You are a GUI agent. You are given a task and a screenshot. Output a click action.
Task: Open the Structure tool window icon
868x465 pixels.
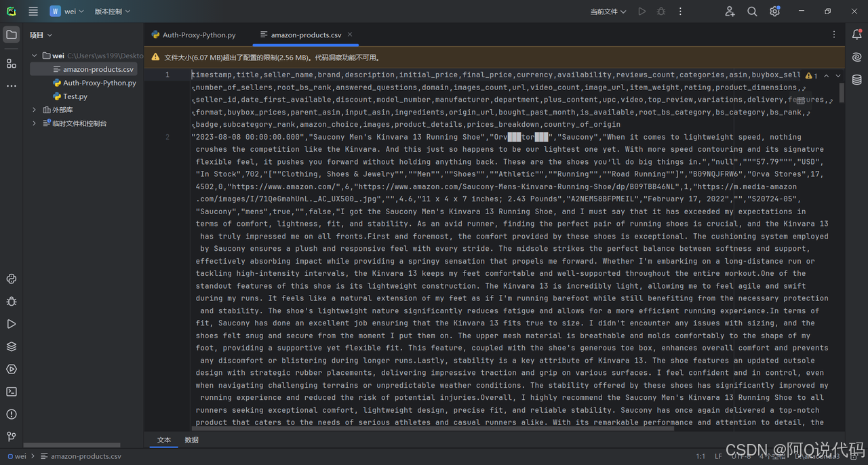12,63
